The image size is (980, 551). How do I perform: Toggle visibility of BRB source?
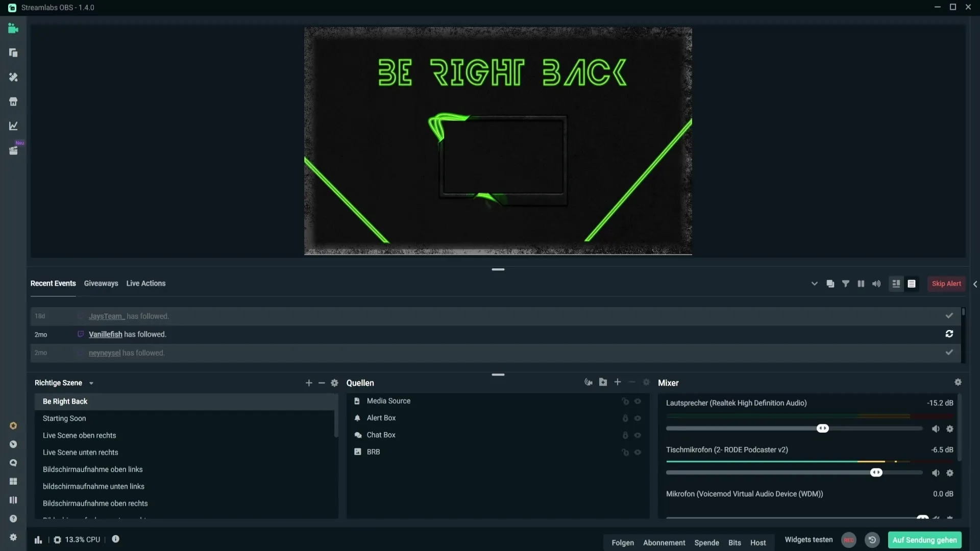(x=638, y=451)
